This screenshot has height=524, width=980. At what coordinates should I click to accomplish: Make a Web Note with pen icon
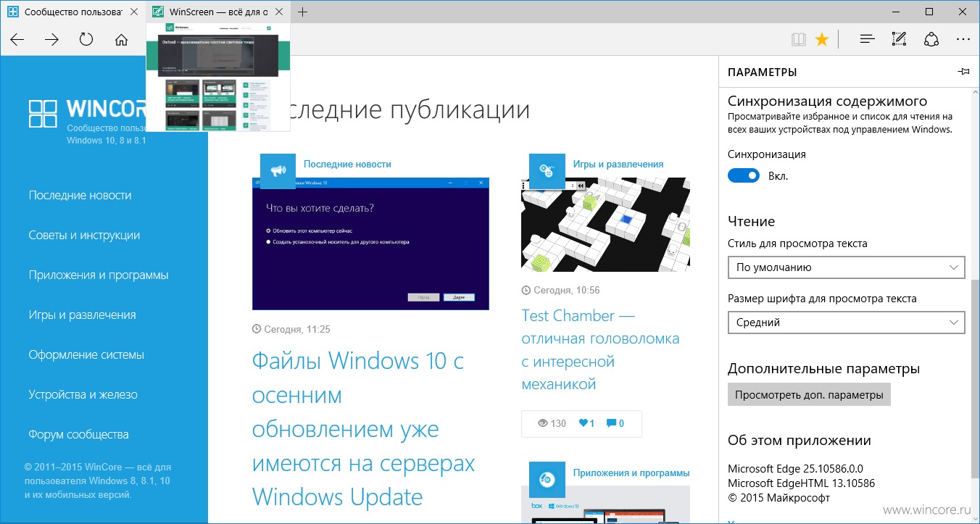coord(900,40)
